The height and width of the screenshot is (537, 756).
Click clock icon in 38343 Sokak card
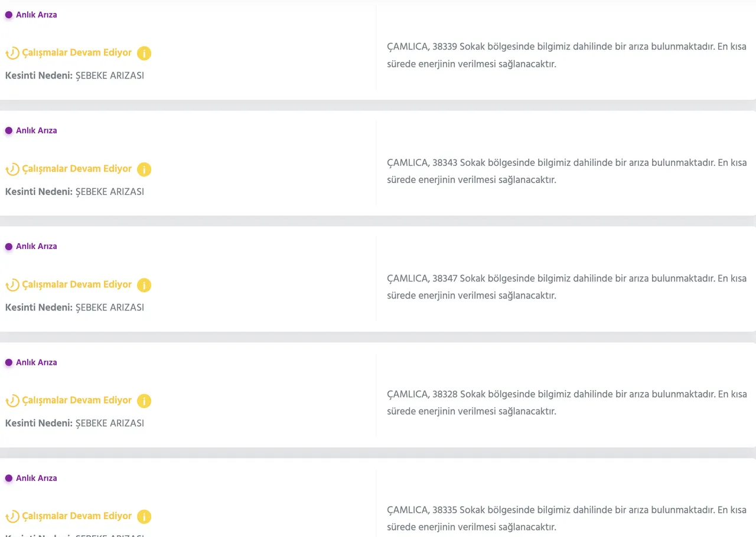coord(12,169)
